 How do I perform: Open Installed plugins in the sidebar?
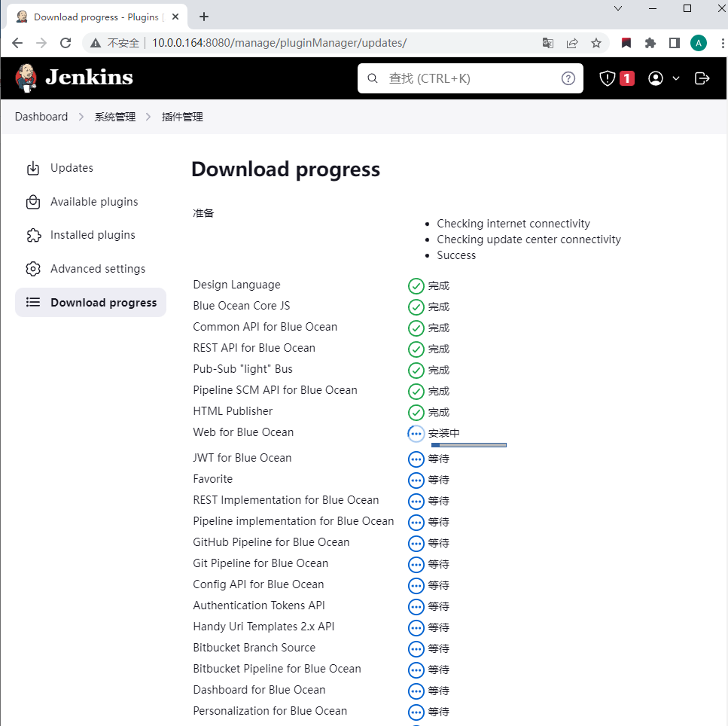point(90,235)
